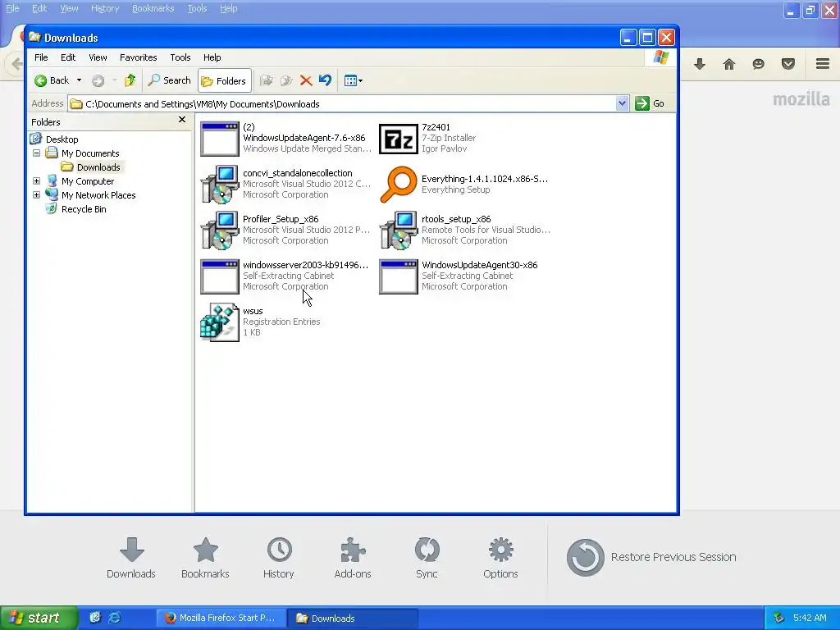Click the Go button beside address bar

tap(650, 103)
